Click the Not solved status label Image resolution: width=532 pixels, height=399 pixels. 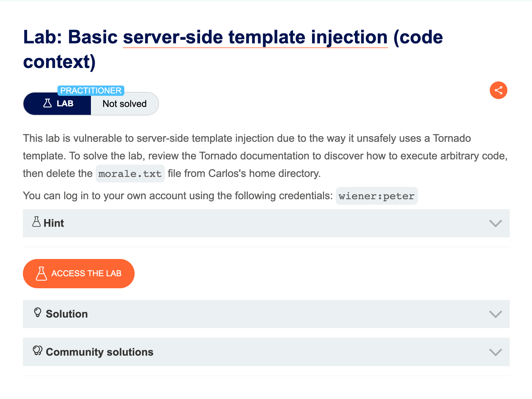[x=125, y=104]
